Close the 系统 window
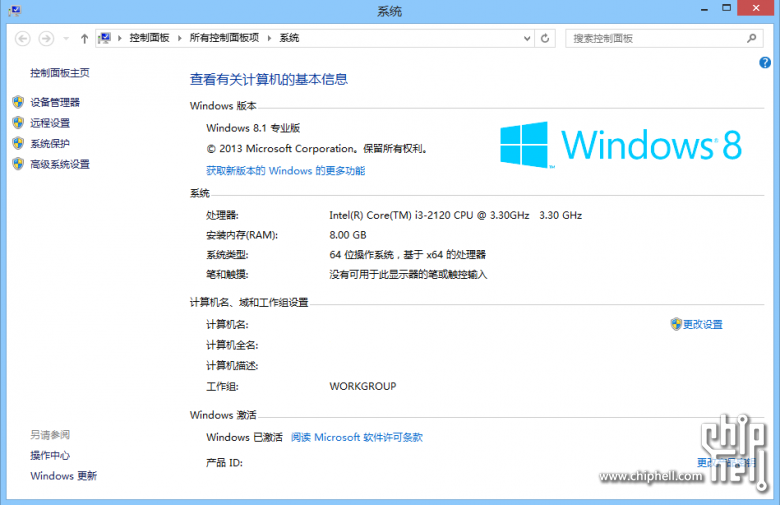The width and height of the screenshot is (780, 505). click(756, 8)
